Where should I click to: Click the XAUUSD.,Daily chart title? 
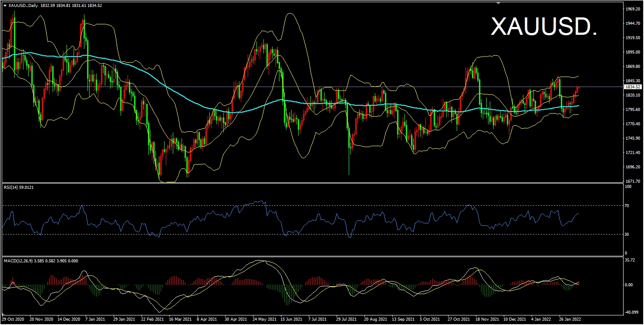click(23, 6)
